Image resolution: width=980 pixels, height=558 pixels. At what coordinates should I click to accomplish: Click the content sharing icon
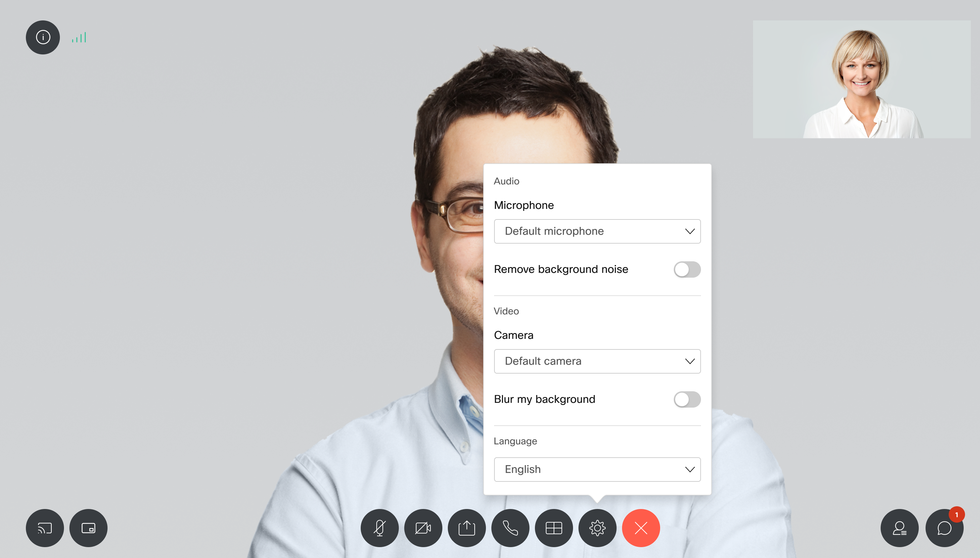(466, 528)
